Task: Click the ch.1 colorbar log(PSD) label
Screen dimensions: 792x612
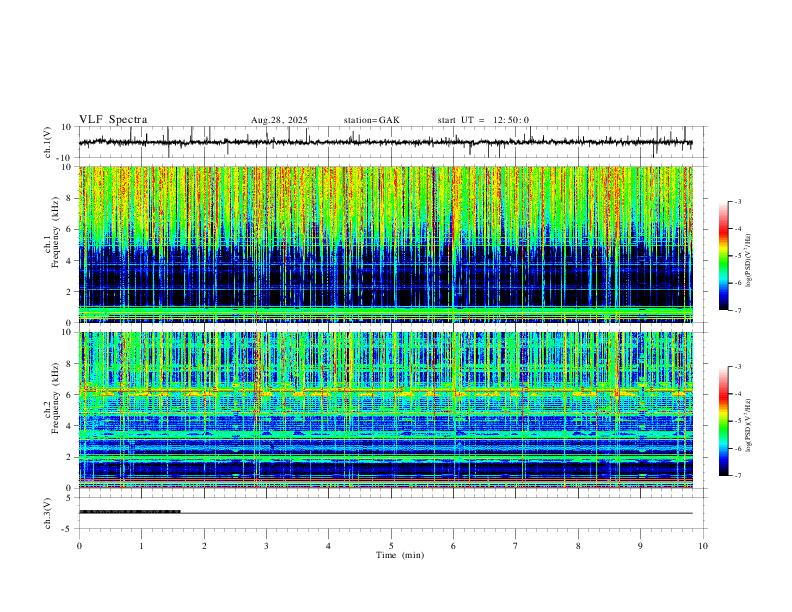Action: [x=749, y=260]
